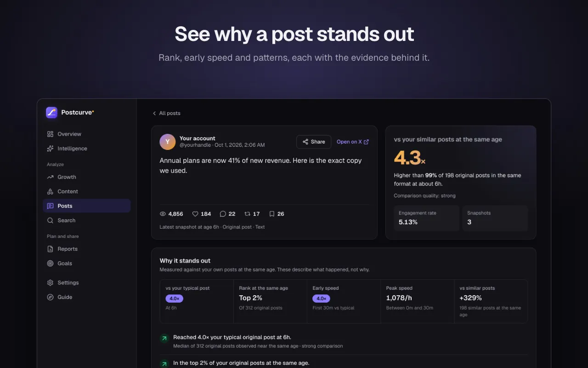Click the Goals label in the sidebar

(x=65, y=264)
